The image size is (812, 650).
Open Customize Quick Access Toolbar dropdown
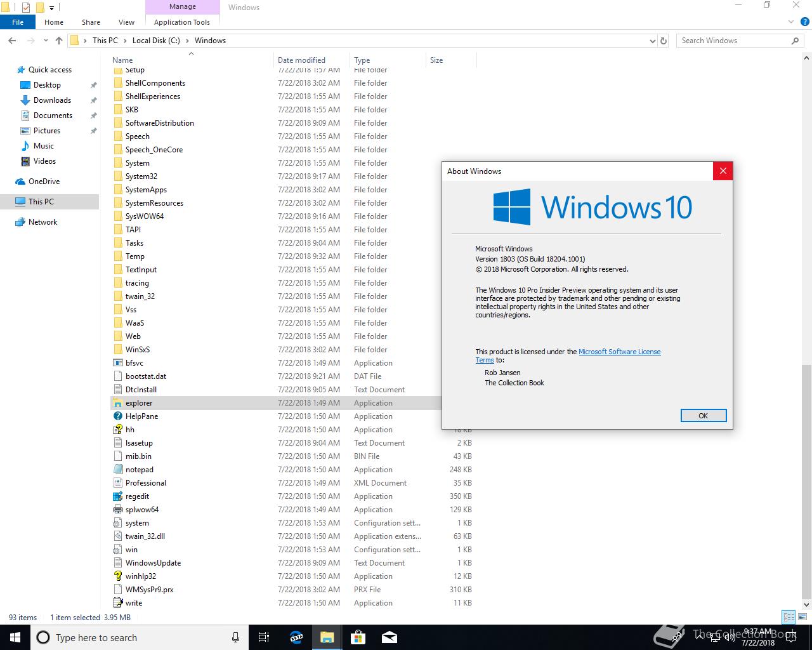[x=52, y=8]
